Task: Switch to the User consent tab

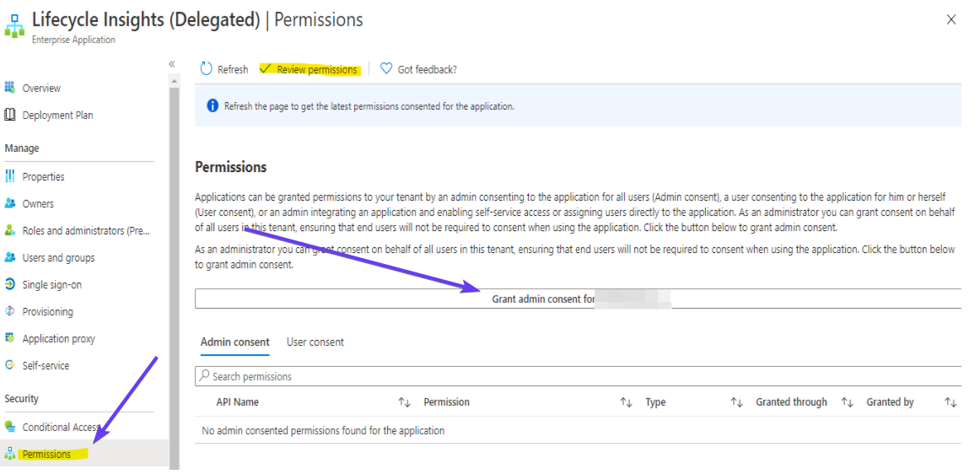Action: (315, 342)
